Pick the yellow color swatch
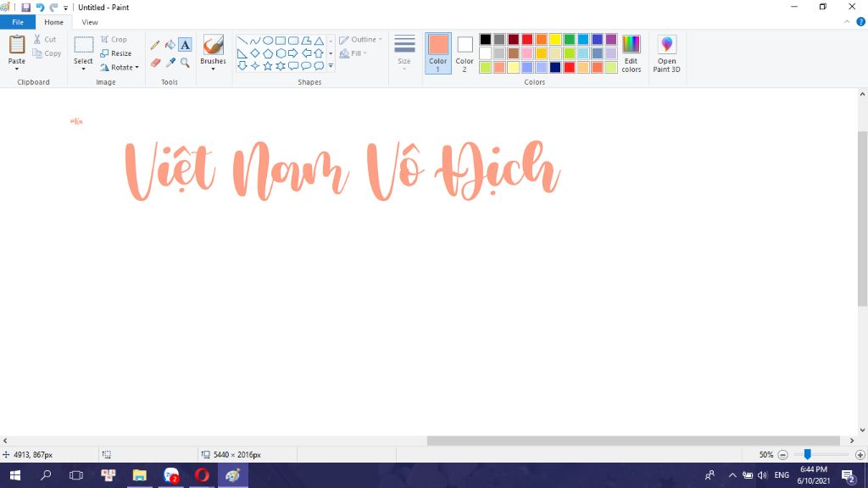 click(555, 39)
